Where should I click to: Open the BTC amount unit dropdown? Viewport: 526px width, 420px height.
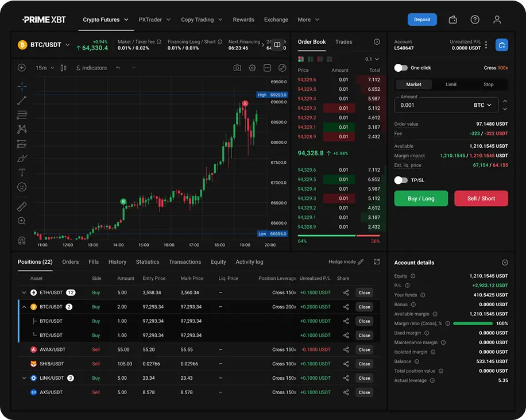click(x=482, y=105)
